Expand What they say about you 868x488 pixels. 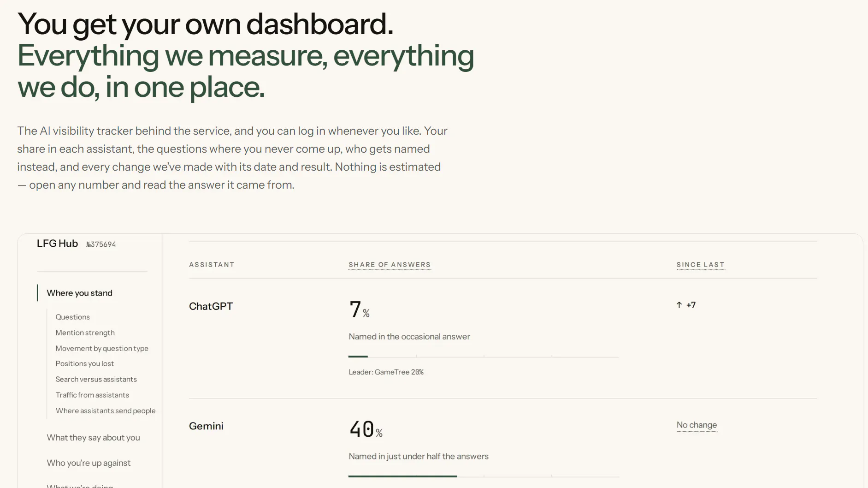pos(93,438)
